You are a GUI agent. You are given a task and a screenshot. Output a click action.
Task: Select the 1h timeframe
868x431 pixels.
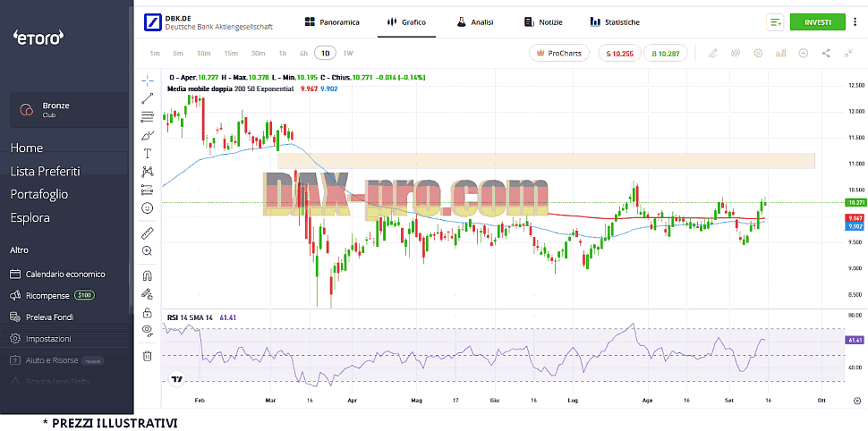pyautogui.click(x=283, y=53)
